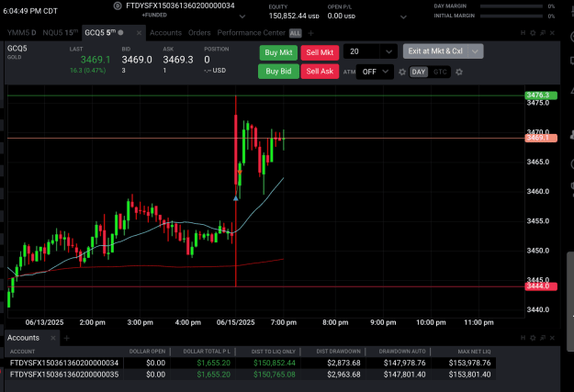Expand Exit at Mkt & Cxl options arrow
The width and height of the screenshot is (574, 392).
pyautogui.click(x=475, y=51)
